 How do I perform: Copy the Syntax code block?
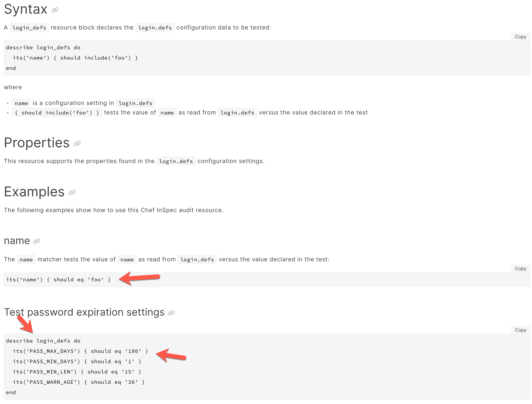point(520,37)
